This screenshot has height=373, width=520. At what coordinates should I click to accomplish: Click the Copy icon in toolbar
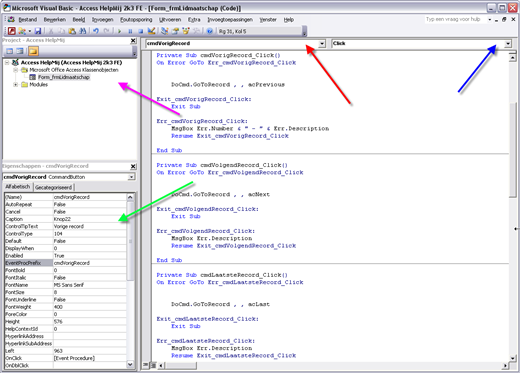61,31
